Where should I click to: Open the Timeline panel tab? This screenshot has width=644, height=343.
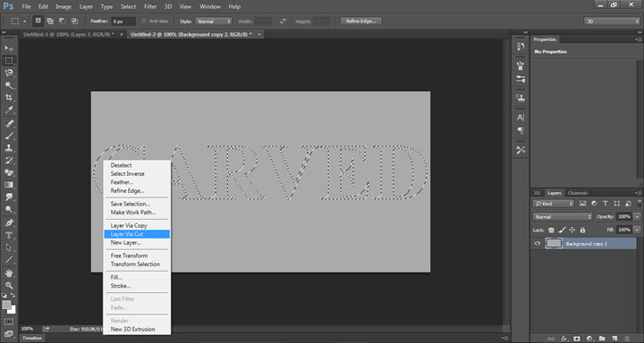pos(31,339)
